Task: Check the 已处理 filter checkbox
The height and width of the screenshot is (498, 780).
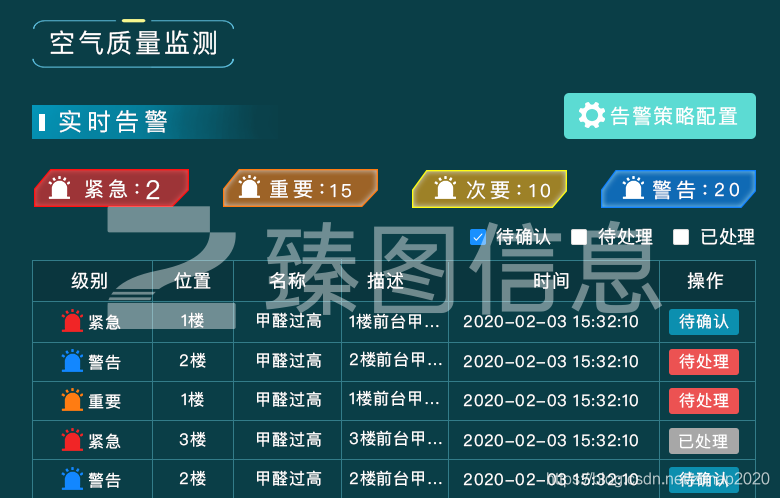Action: (681, 237)
